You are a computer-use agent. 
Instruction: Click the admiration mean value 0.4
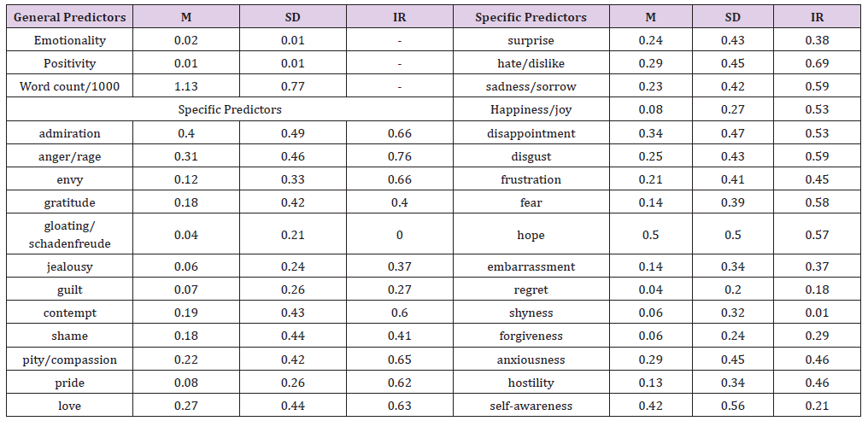coord(185,133)
